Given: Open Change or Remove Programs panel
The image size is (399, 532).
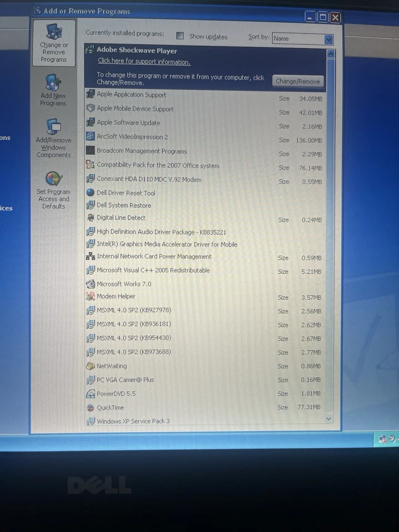Looking at the screenshot, I should point(54,43).
